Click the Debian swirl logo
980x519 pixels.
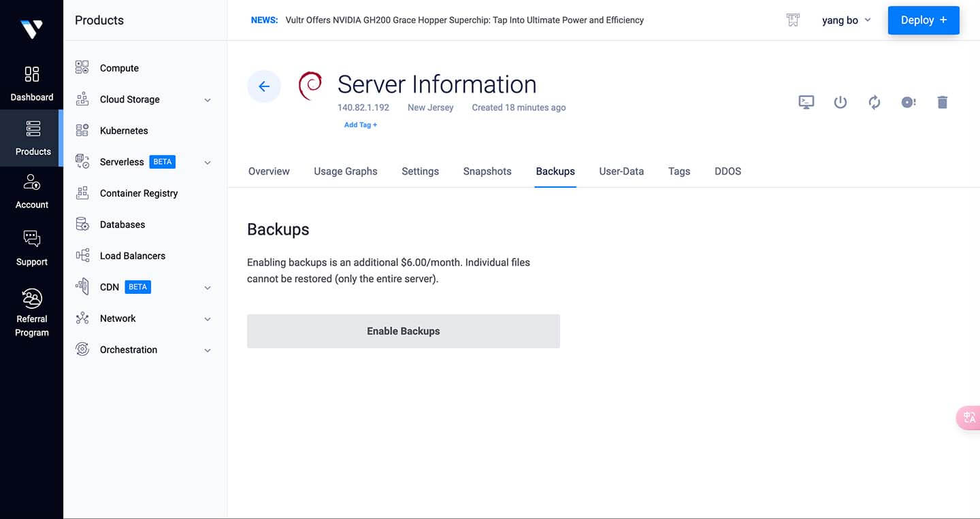click(310, 86)
